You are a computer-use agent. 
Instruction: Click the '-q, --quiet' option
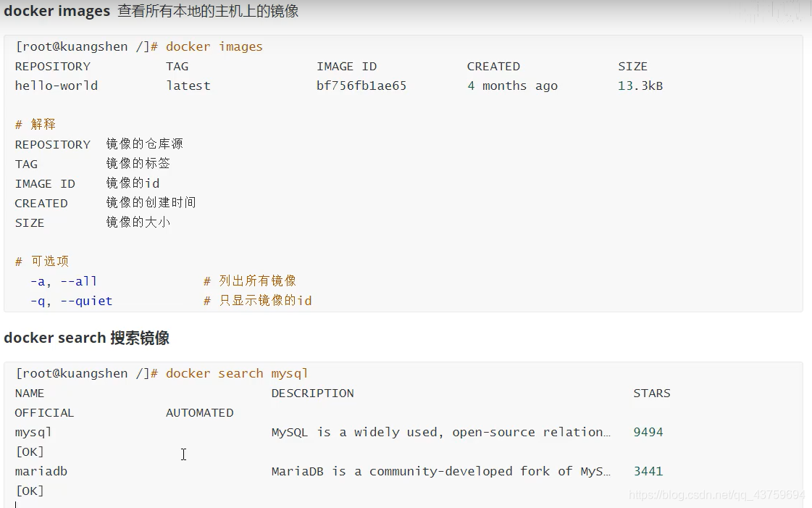pyautogui.click(x=71, y=301)
